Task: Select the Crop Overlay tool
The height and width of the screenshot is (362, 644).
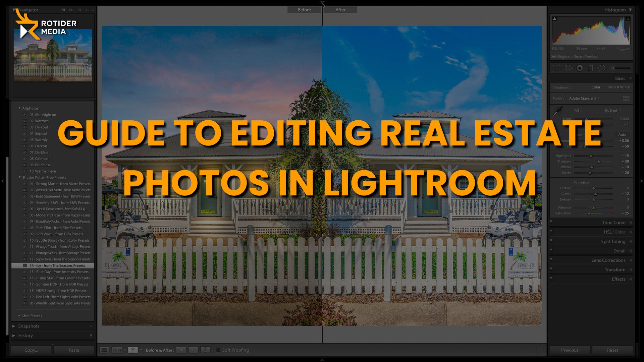Action: pyautogui.click(x=557, y=68)
